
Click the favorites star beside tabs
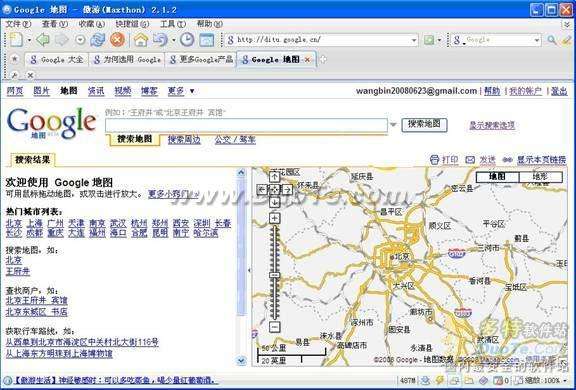pos(15,59)
